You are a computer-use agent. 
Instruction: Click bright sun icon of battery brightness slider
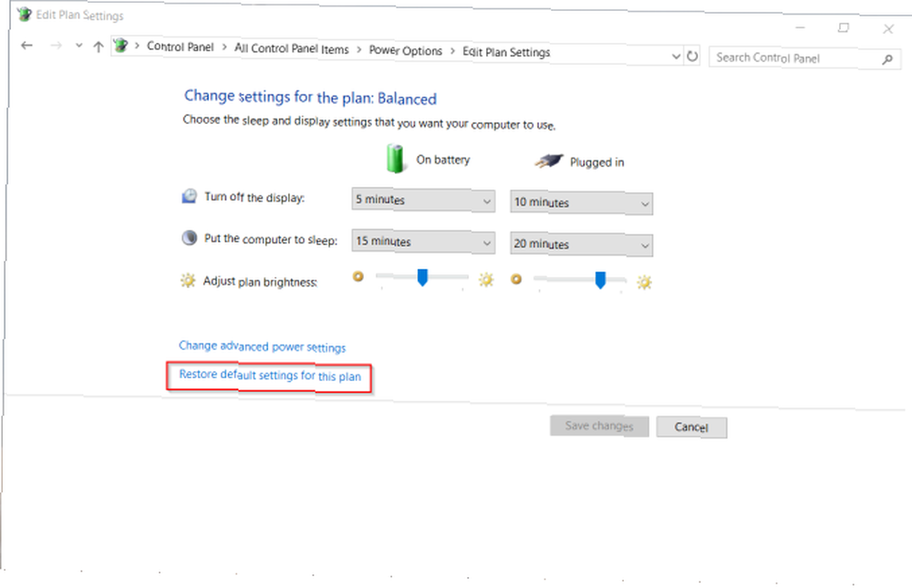coord(486,280)
